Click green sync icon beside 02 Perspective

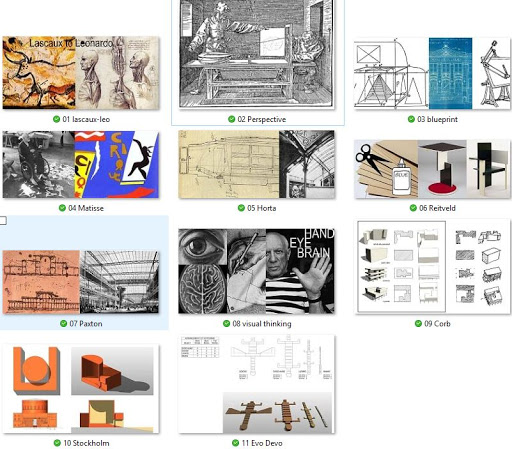[232, 119]
